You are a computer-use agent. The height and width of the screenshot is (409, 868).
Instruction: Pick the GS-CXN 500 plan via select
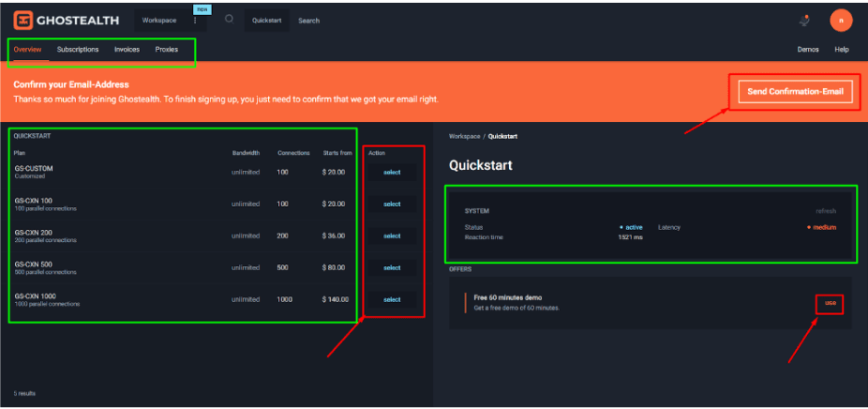click(x=392, y=267)
